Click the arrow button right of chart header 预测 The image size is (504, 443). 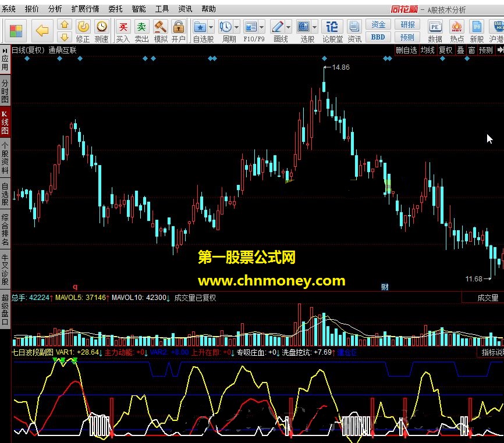pyautogui.click(x=500, y=50)
